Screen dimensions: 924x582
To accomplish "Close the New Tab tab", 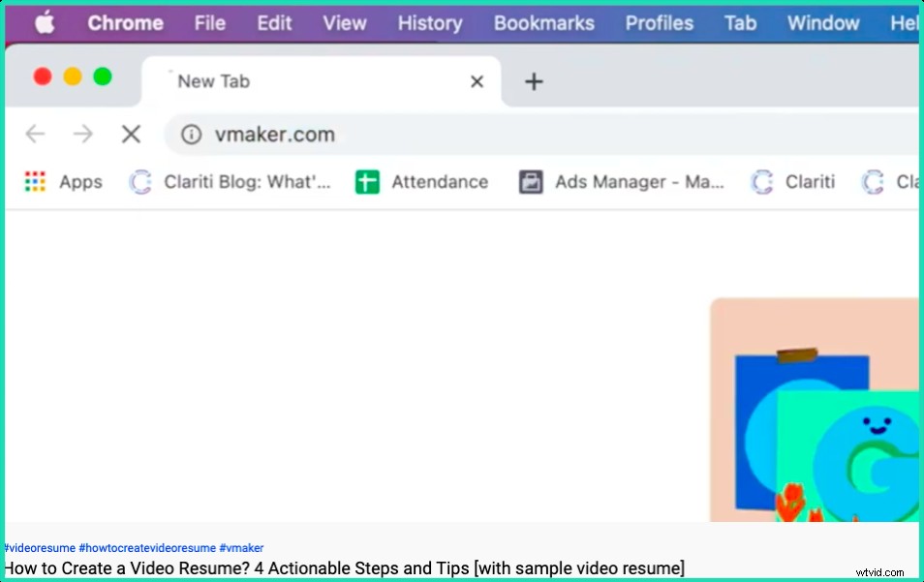I will 477,81.
